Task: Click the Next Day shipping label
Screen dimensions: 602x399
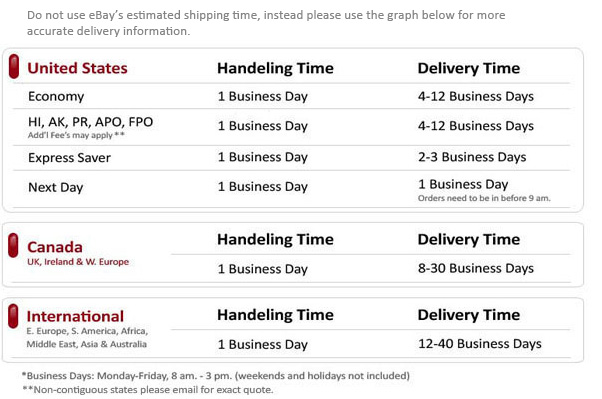Action: coord(56,187)
